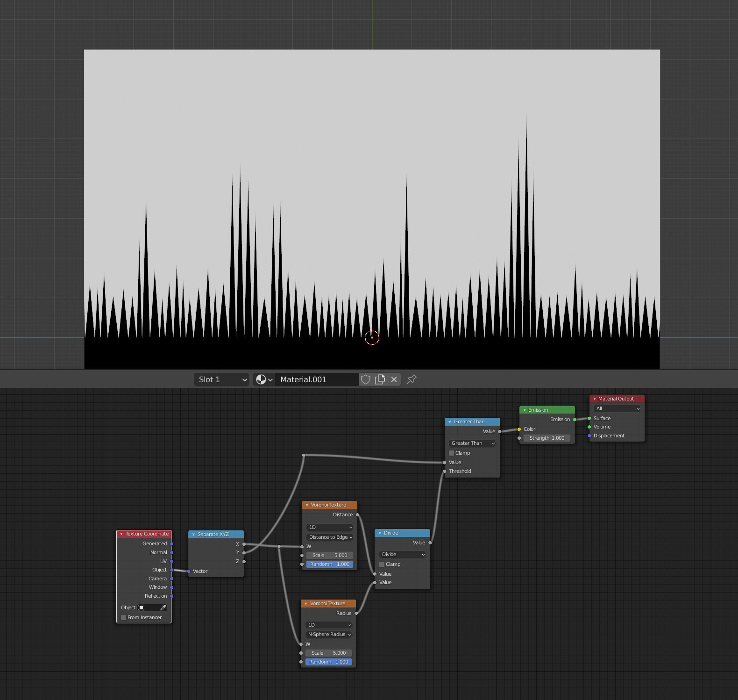738x700 pixels.
Task: Open the 1D dropdown above N-Sphere Radius
Action: tap(329, 625)
